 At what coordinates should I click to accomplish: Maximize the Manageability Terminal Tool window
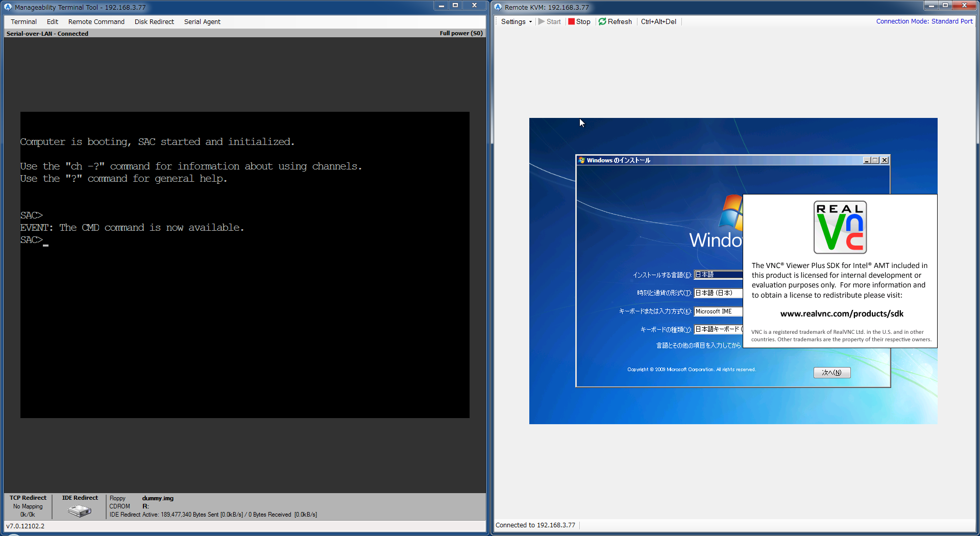455,6
